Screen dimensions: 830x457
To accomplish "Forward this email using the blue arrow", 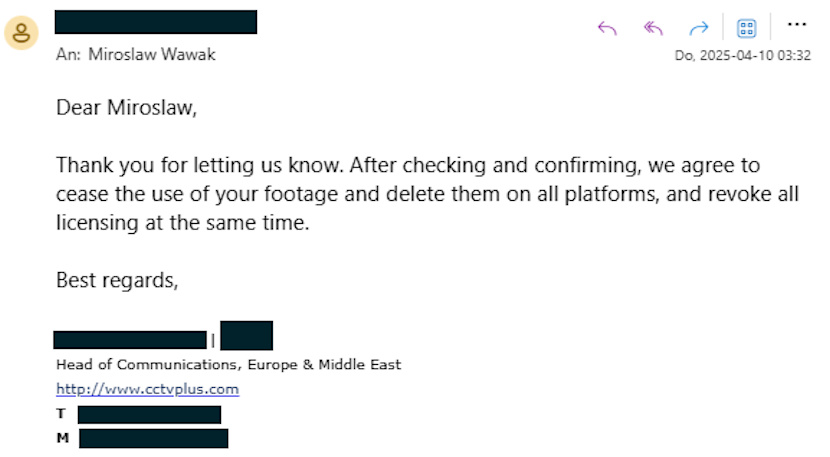I will 699,28.
